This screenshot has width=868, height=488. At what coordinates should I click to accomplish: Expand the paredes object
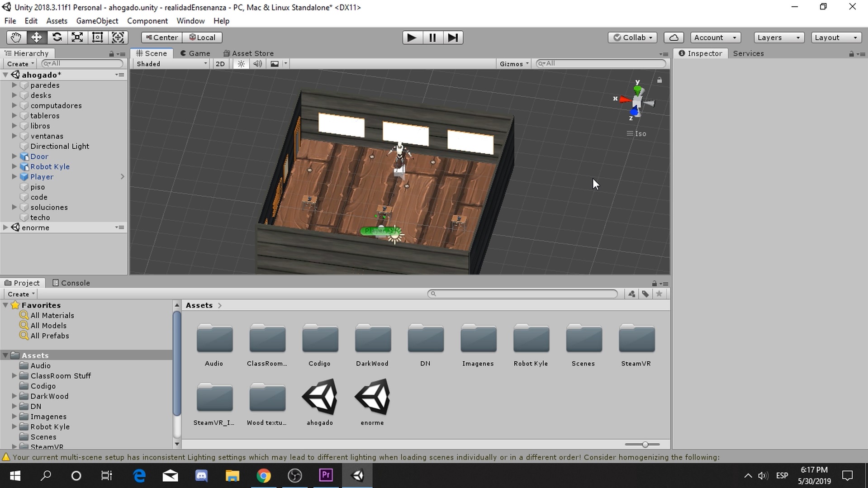[x=14, y=85]
